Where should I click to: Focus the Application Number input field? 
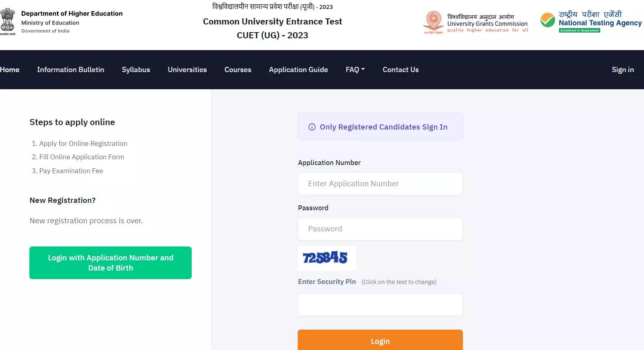[x=380, y=184]
